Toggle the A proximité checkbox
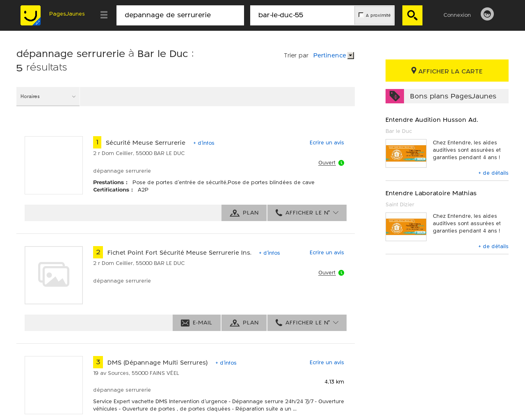 point(361,15)
